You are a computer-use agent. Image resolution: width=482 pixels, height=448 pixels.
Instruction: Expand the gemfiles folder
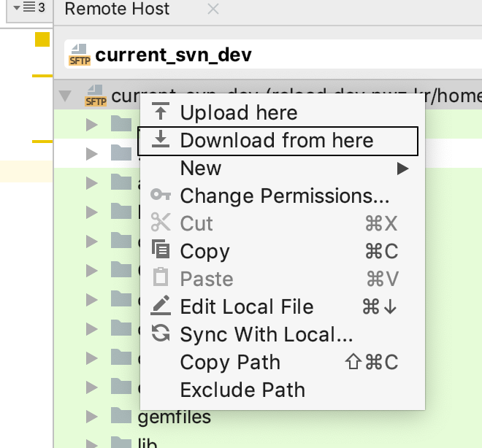tap(91, 417)
